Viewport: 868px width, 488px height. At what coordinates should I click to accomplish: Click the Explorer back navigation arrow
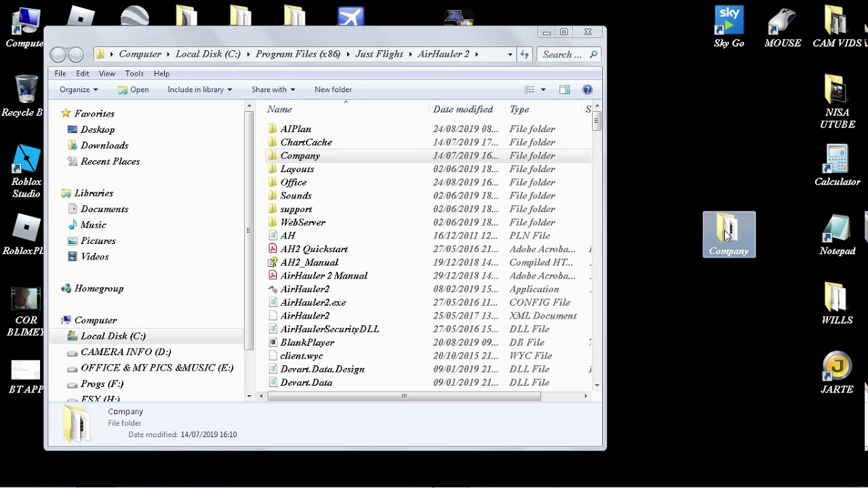click(x=58, y=54)
